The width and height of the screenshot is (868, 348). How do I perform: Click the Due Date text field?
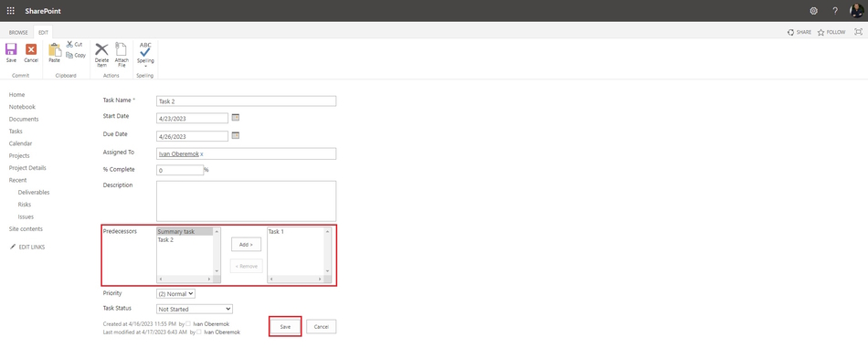[x=193, y=136]
